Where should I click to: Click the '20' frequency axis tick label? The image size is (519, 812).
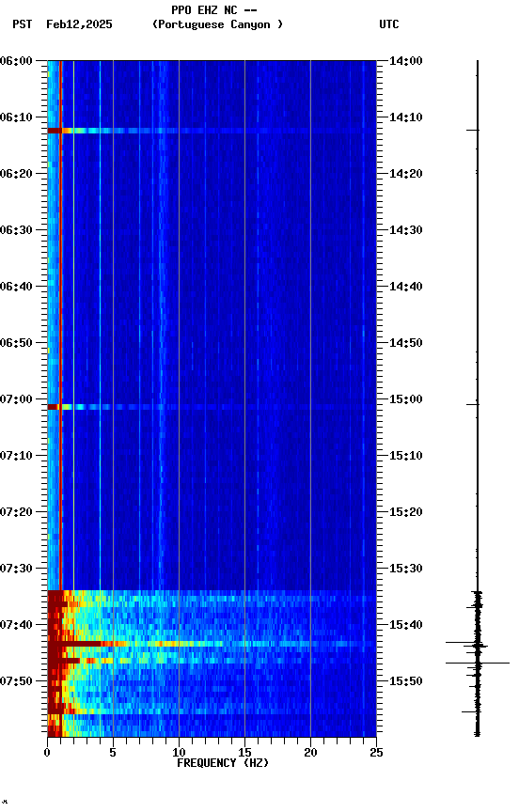310,753
